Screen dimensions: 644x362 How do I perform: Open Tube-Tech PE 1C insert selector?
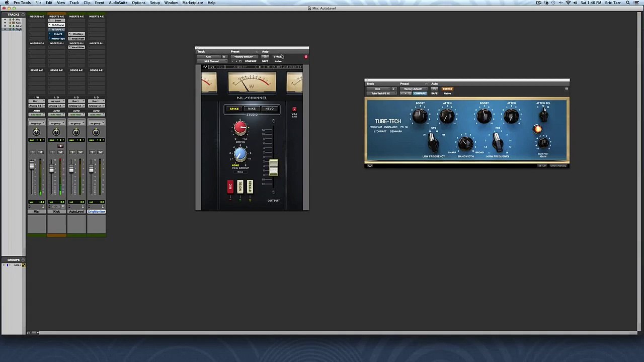click(382, 94)
